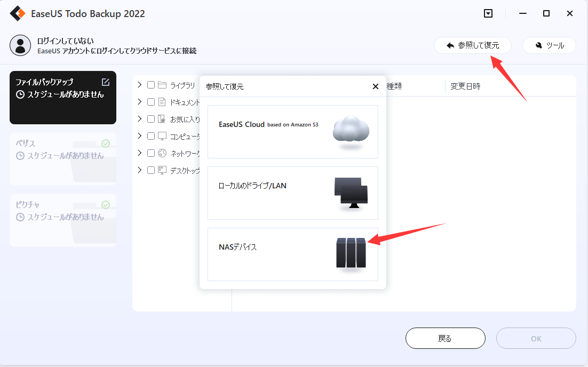
Task: Click the 戻る button
Action: click(446, 339)
